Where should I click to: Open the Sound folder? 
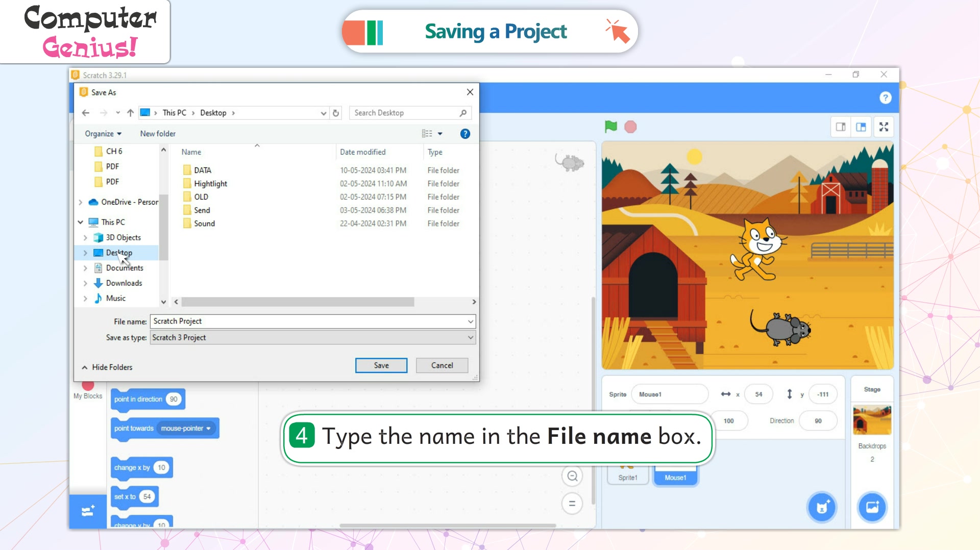[x=204, y=223]
